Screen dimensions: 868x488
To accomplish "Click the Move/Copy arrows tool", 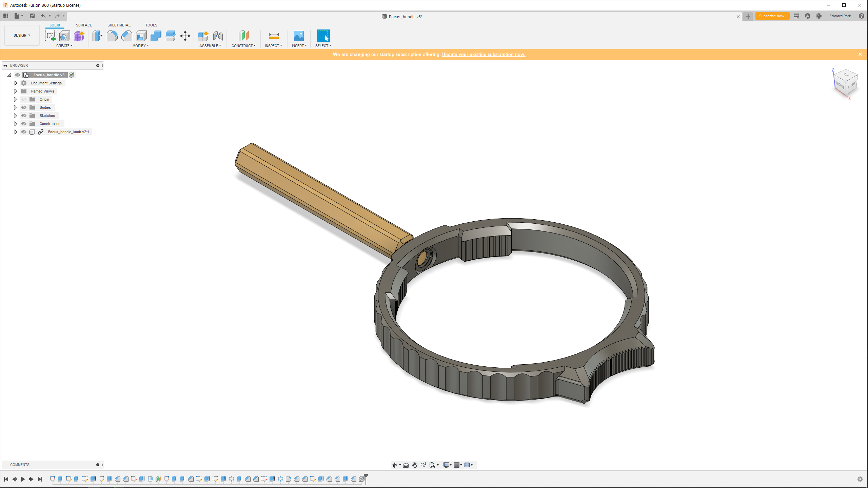I will (x=185, y=36).
